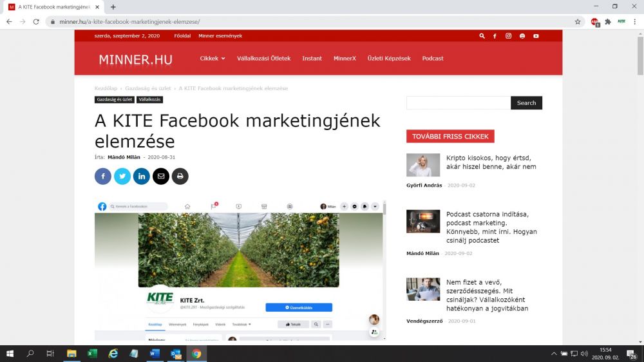Click the MINNER.HU logo
Viewport: 644px width, 362px height.
135,59
